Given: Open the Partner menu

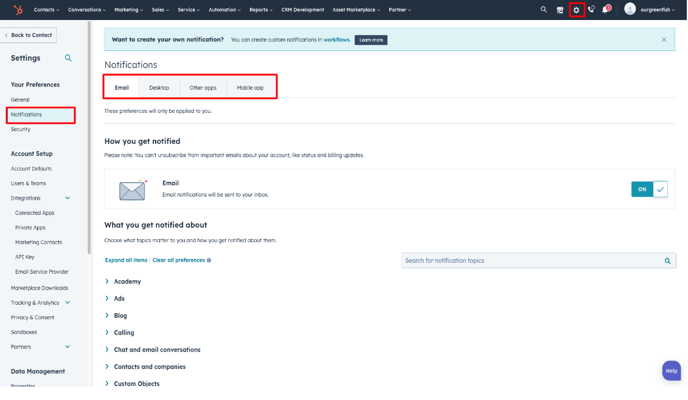Looking at the screenshot, I should pos(399,10).
